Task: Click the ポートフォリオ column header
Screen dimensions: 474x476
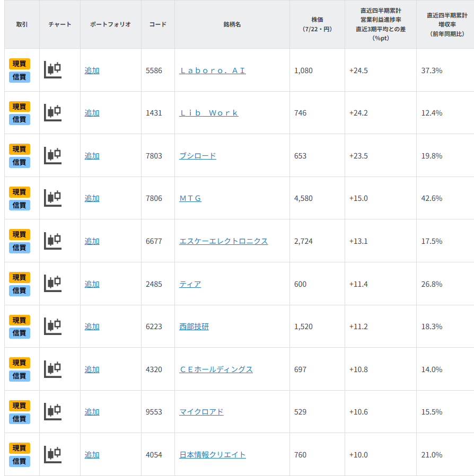Action: tap(110, 24)
